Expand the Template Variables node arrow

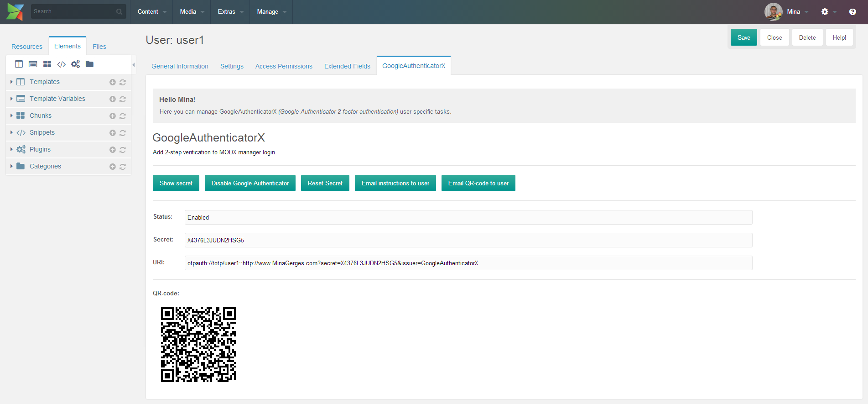pyautogui.click(x=11, y=99)
